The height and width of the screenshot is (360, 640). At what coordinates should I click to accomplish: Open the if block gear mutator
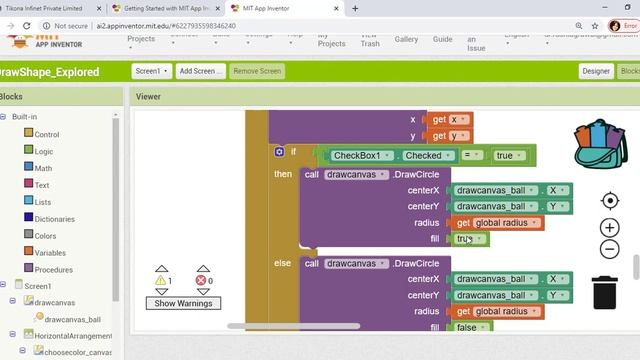click(x=279, y=152)
